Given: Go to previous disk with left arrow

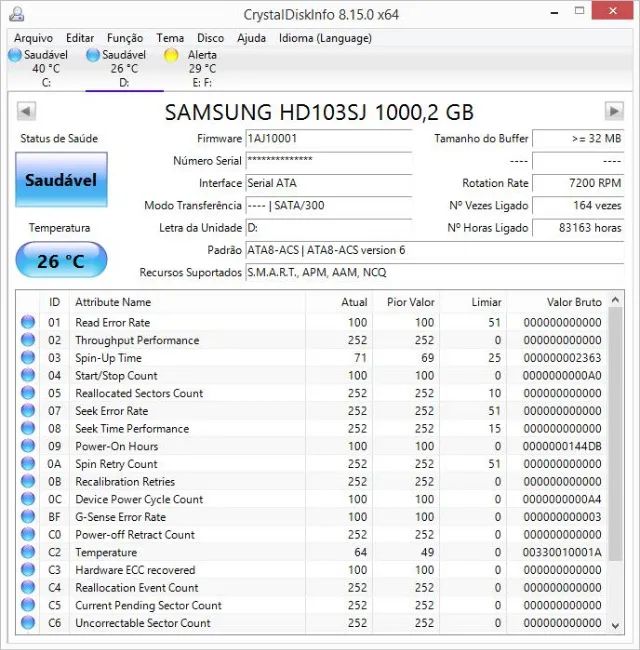Looking at the screenshot, I should 26,111.
